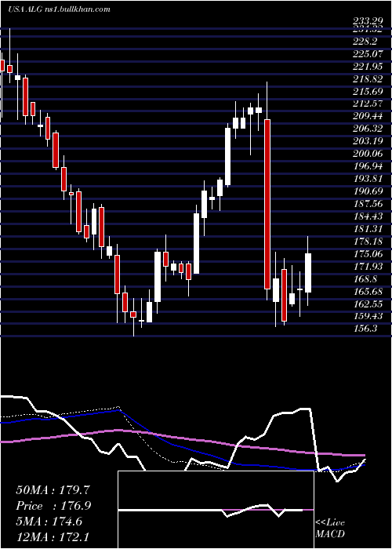Click the 156.3 price level label
The width and height of the screenshot is (392, 549).
coord(365,329)
